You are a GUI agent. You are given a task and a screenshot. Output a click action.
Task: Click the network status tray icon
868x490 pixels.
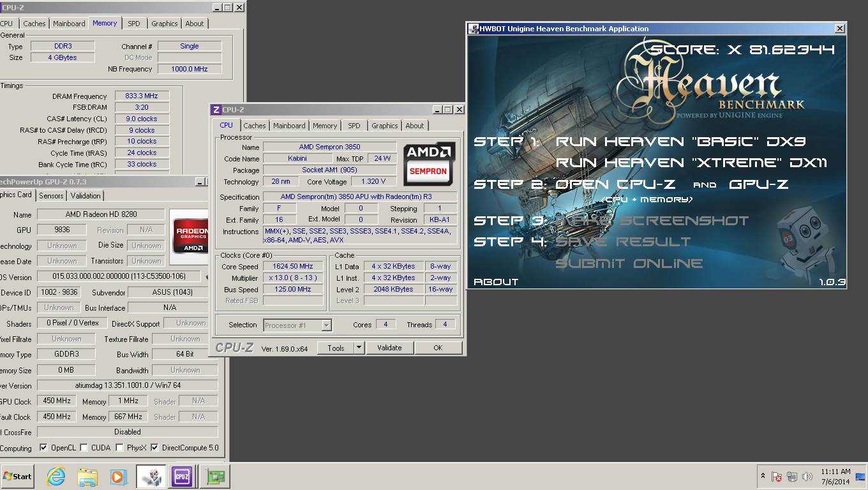point(792,477)
